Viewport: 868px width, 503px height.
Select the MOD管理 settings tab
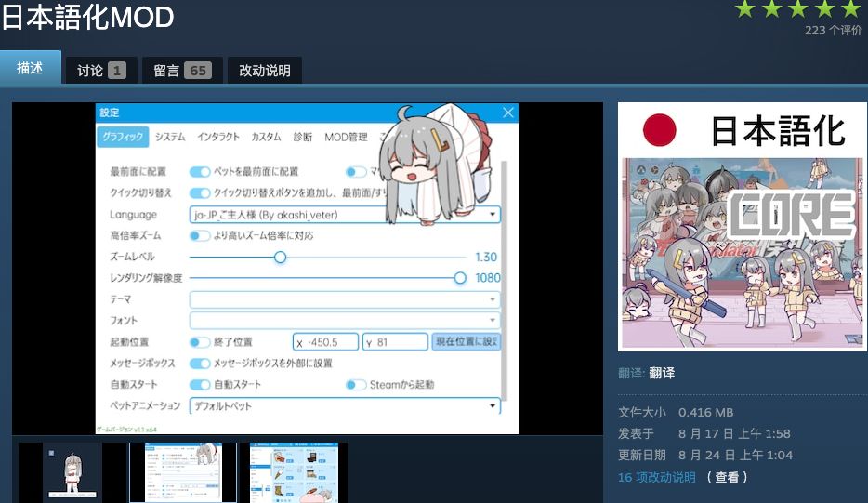click(346, 137)
